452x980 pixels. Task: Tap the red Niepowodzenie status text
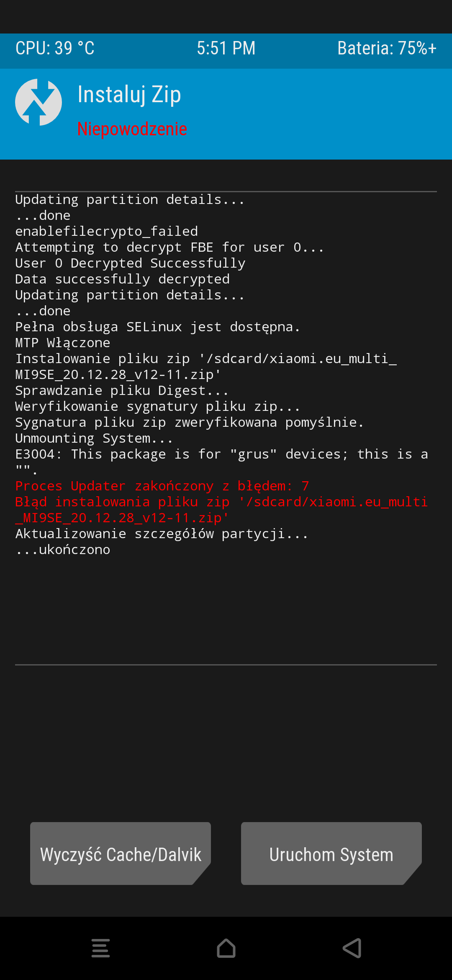click(x=132, y=129)
